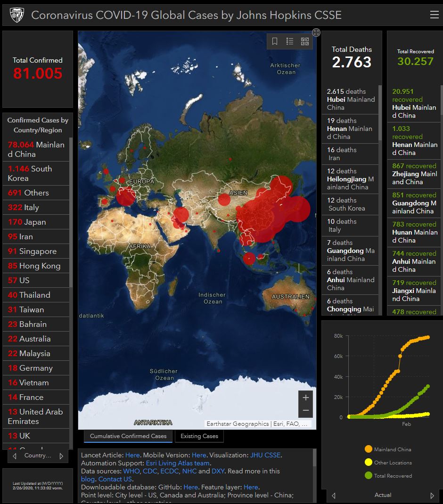Click the Johns Hopkins shield logo
Image resolution: width=443 pixels, height=504 pixels.
(x=17, y=15)
